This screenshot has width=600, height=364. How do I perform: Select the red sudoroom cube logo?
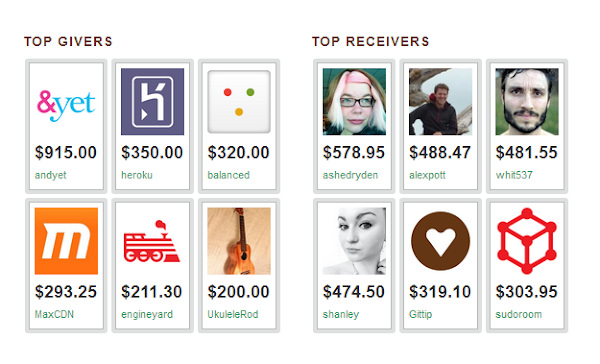[527, 241]
